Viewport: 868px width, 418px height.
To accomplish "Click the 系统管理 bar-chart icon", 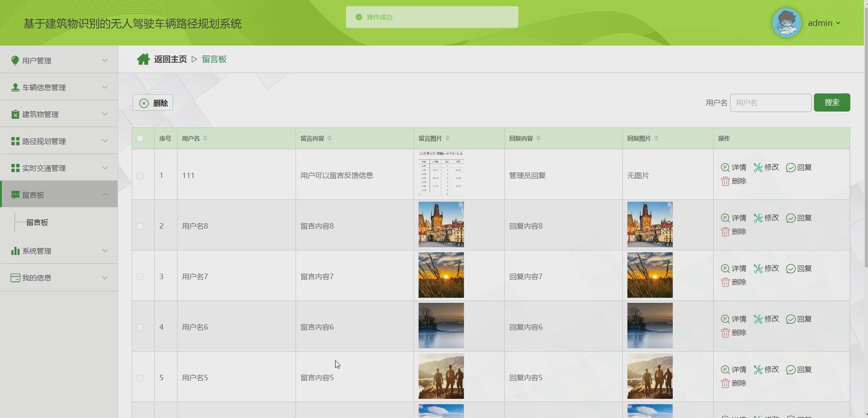I will click(x=15, y=251).
